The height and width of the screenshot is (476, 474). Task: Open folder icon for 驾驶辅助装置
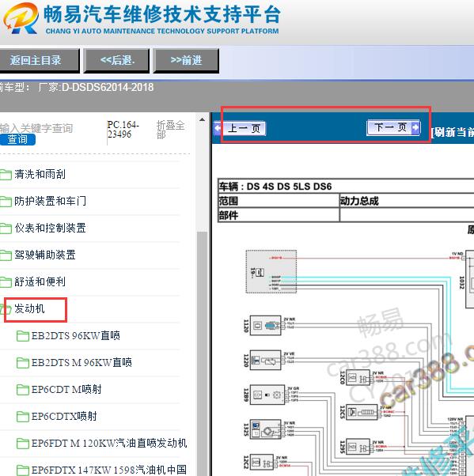click(x=6, y=255)
